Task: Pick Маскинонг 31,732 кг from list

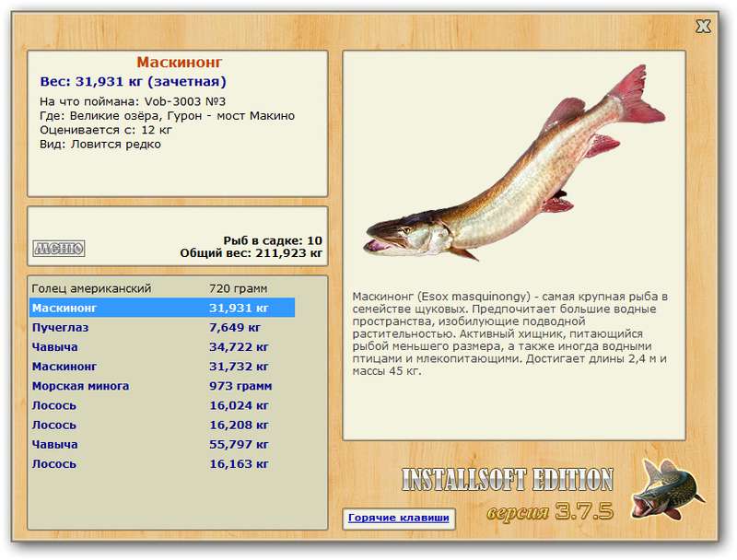Action: pos(162,367)
